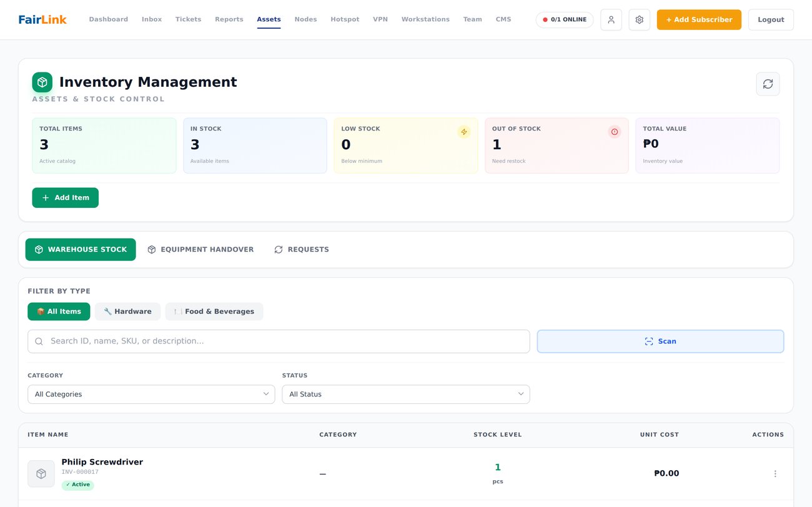Go to the CMS section
This screenshot has height=507, width=812.
(x=503, y=19)
